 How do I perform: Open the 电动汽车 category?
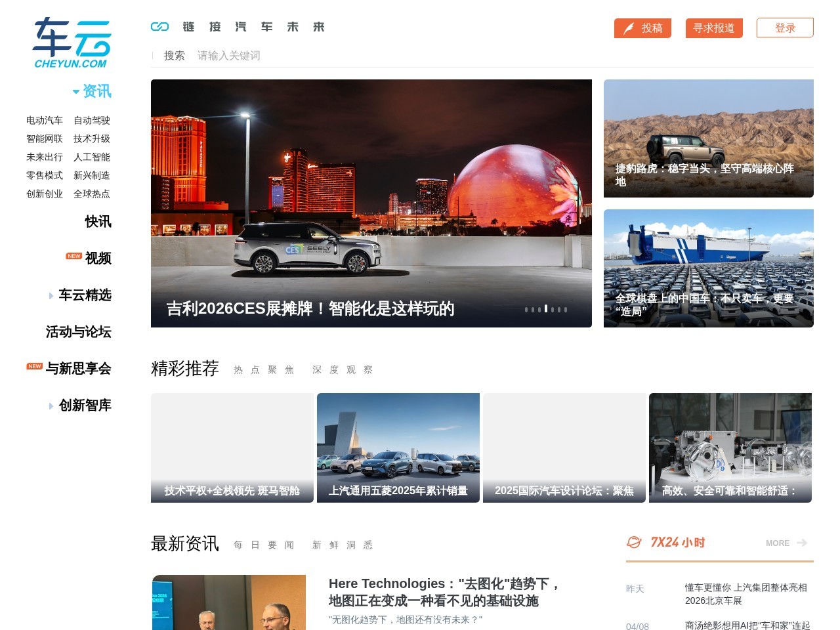click(45, 120)
